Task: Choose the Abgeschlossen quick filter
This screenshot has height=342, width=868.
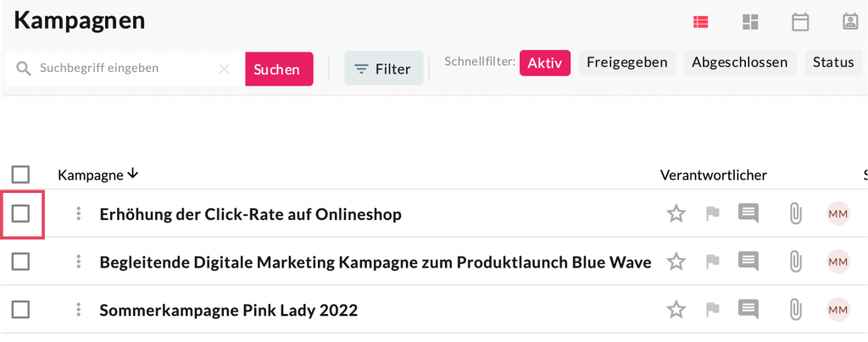Action: coord(740,63)
